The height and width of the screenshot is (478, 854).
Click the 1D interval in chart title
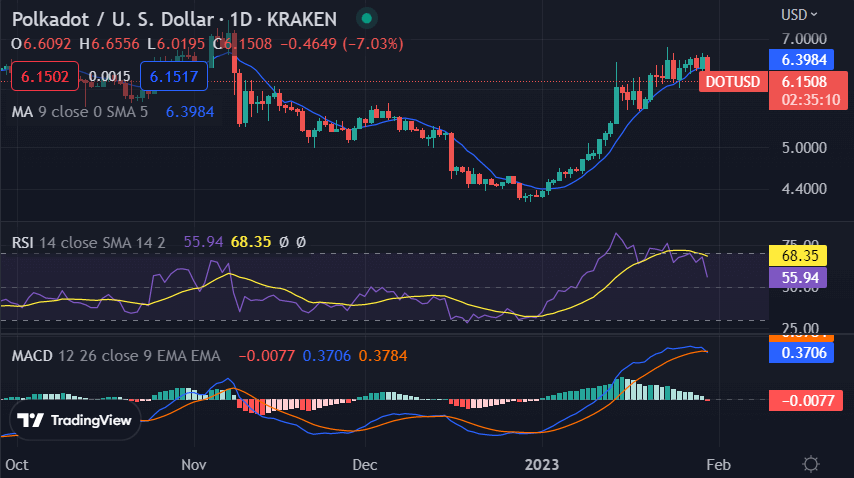click(240, 20)
